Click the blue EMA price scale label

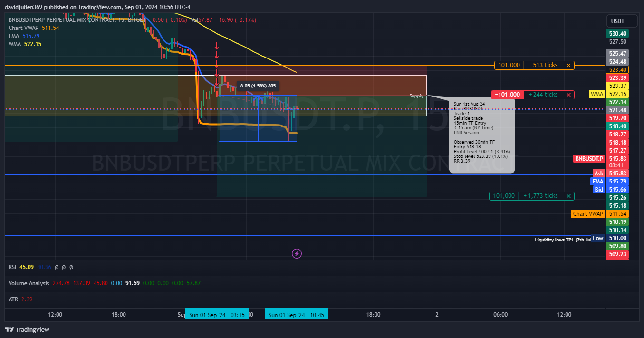click(597, 182)
